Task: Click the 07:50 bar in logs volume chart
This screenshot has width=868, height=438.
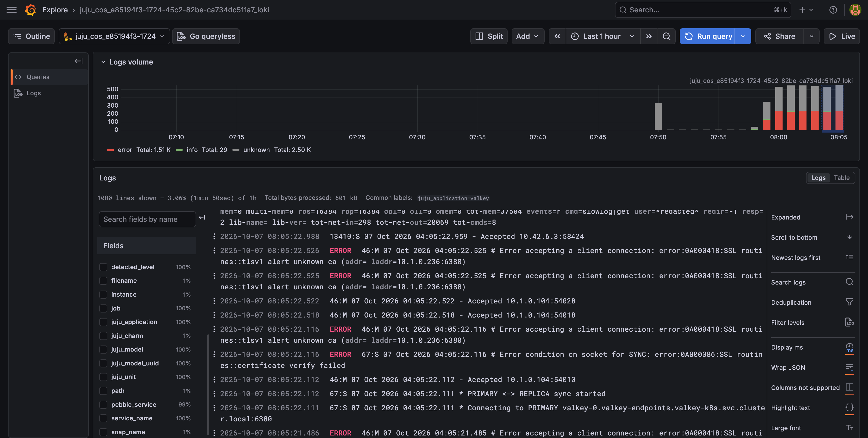Action: click(658, 117)
